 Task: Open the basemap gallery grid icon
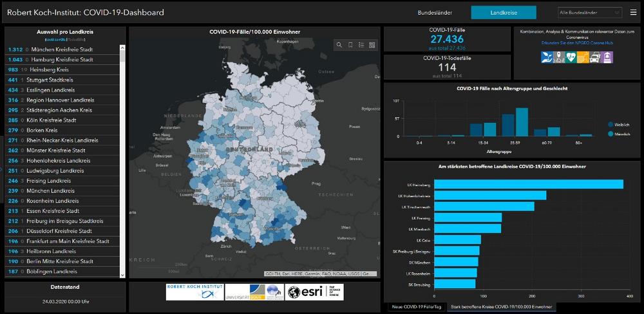(x=372, y=45)
